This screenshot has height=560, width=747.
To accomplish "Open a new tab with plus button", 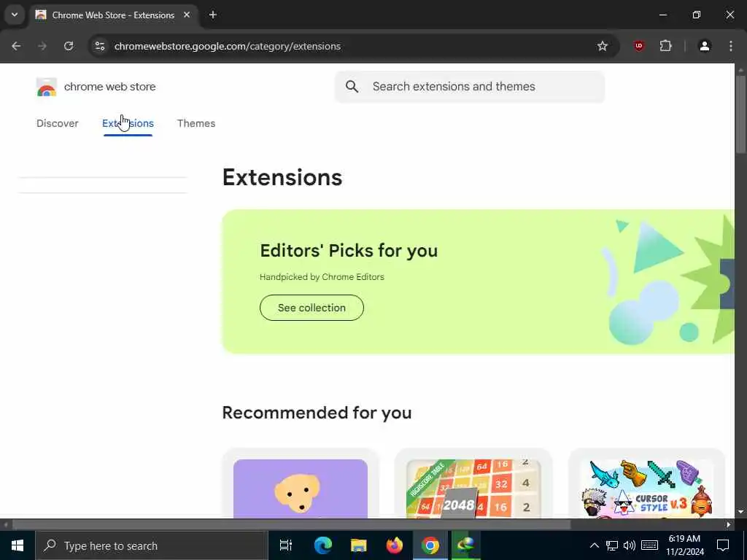I will pyautogui.click(x=213, y=15).
